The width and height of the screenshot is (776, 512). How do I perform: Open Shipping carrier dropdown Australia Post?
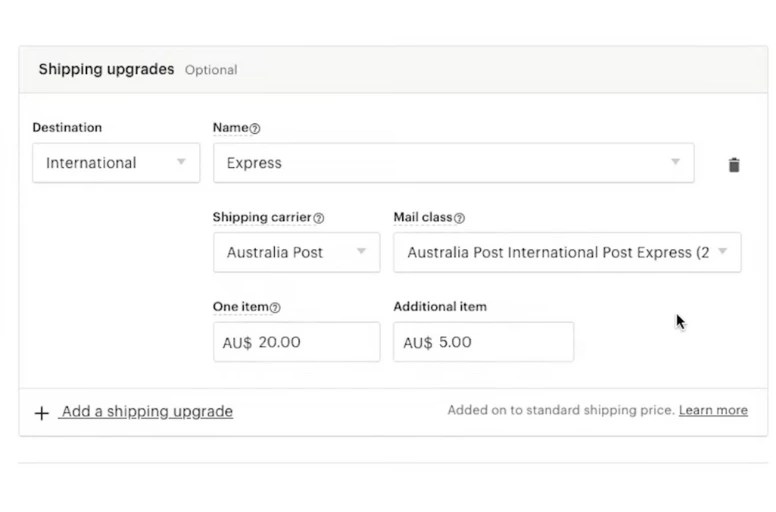pyautogui.click(x=296, y=252)
